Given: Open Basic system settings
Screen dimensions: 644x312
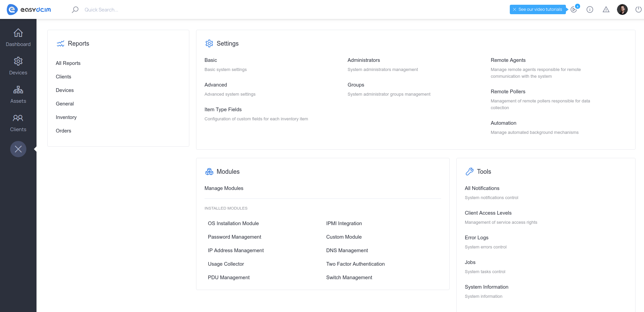Looking at the screenshot, I should pyautogui.click(x=211, y=60).
